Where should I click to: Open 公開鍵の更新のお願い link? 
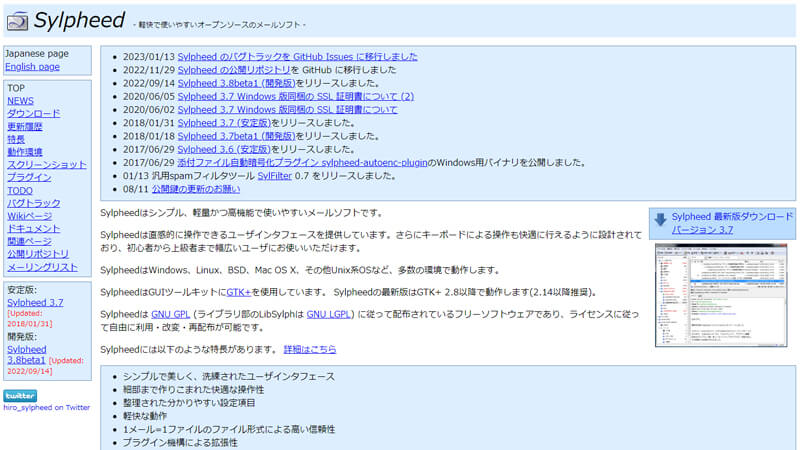[196, 189]
